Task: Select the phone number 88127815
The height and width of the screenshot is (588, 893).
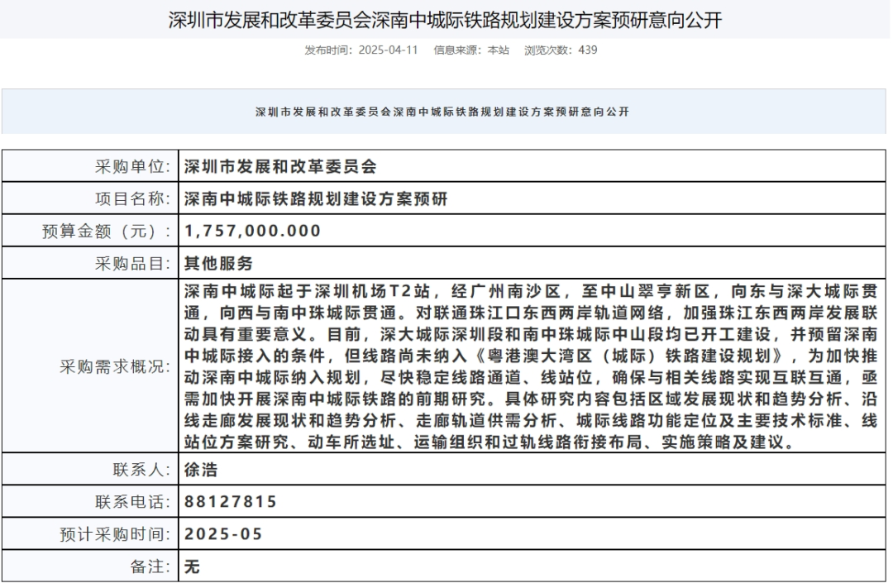Action: tap(230, 502)
